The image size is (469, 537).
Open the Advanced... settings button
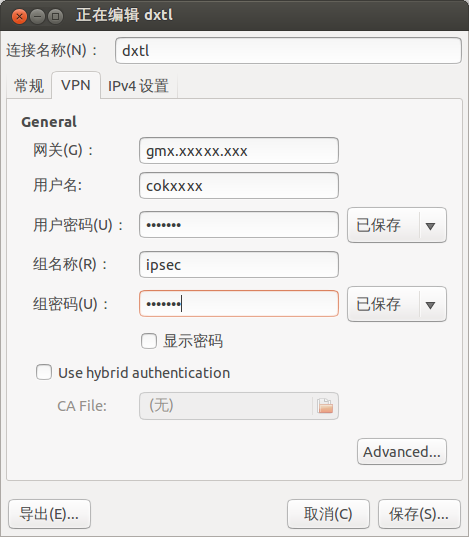(x=402, y=452)
